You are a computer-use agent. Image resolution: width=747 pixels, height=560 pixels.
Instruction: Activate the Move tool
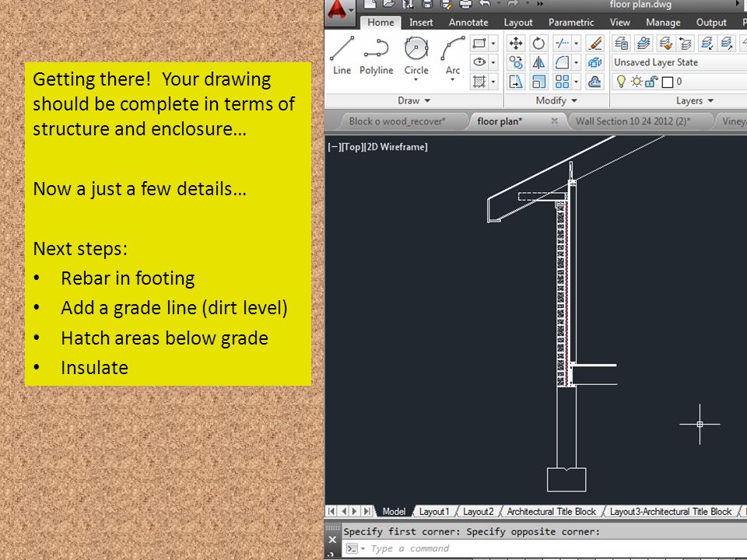click(x=515, y=44)
